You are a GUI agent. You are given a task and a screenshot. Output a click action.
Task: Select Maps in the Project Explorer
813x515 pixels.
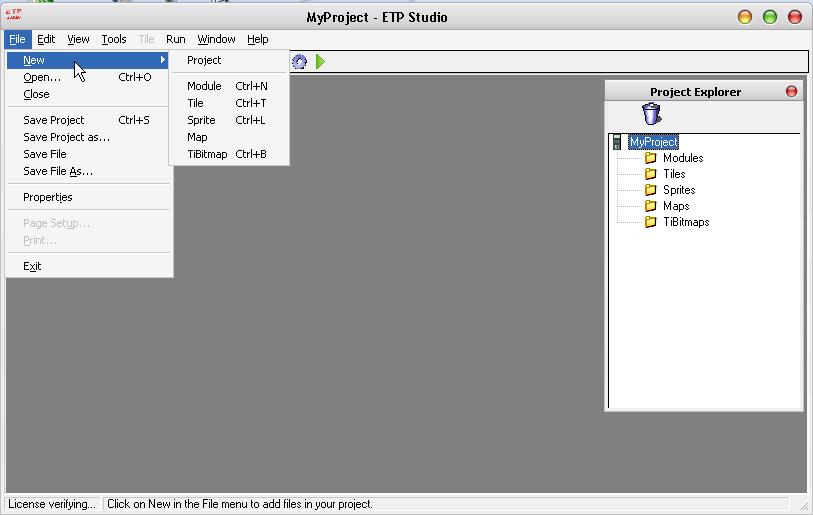[x=676, y=206]
